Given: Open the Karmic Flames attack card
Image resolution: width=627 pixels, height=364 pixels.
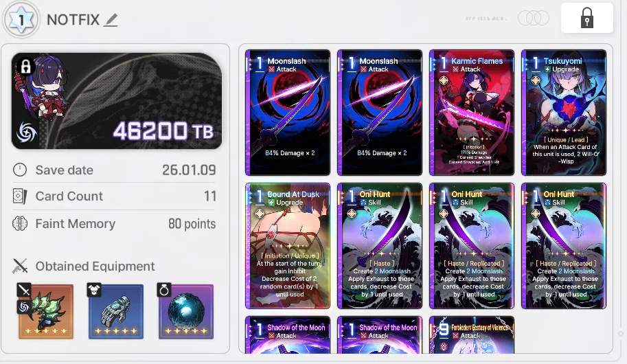Looking at the screenshot, I should point(472,113).
